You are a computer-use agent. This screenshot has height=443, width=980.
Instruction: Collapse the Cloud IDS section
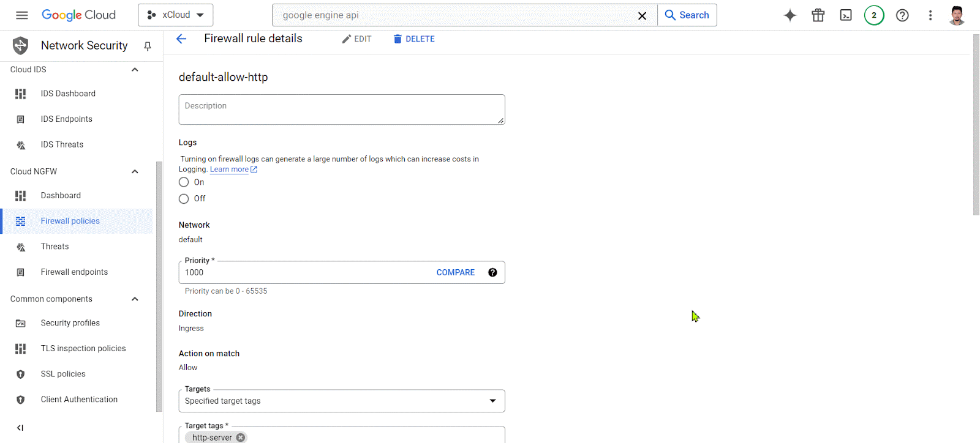[135, 69]
